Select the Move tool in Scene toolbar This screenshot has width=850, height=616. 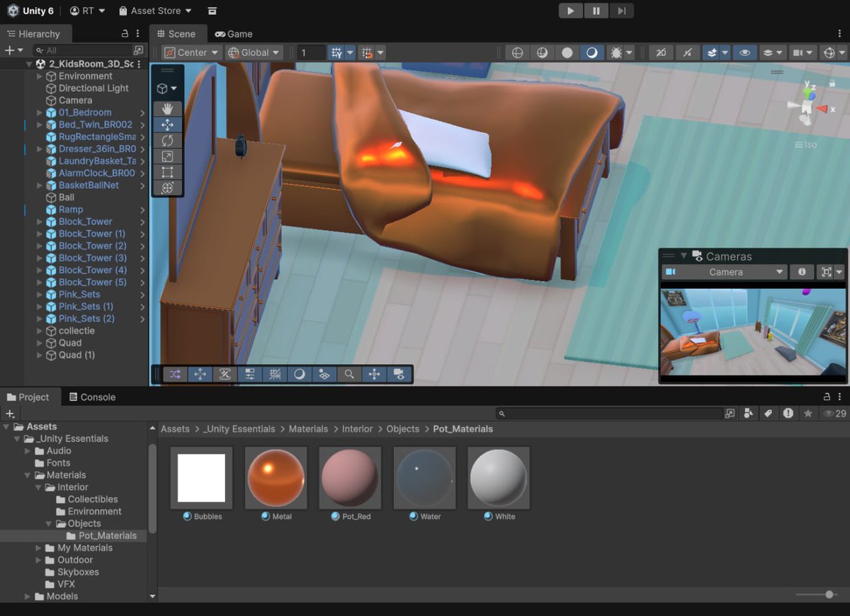168,125
